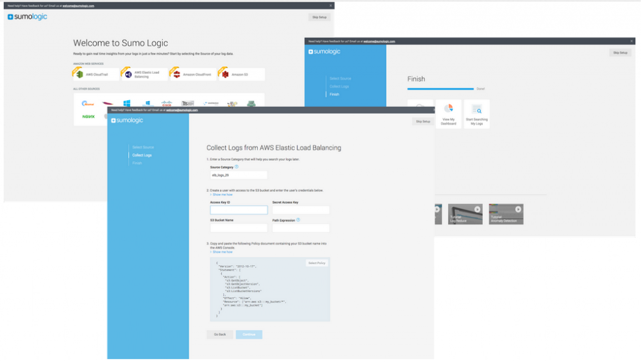641x364 pixels.
Task: Choose the Apache feather source logo
Action: click(x=108, y=103)
